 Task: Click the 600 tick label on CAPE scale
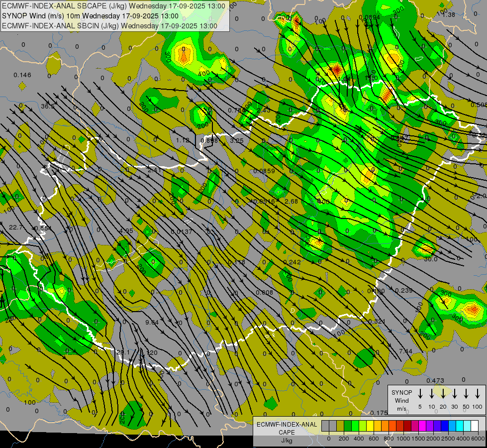point(373,439)
